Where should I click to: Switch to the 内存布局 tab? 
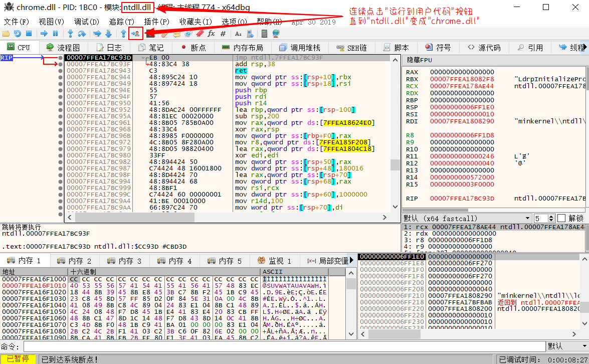tap(243, 47)
